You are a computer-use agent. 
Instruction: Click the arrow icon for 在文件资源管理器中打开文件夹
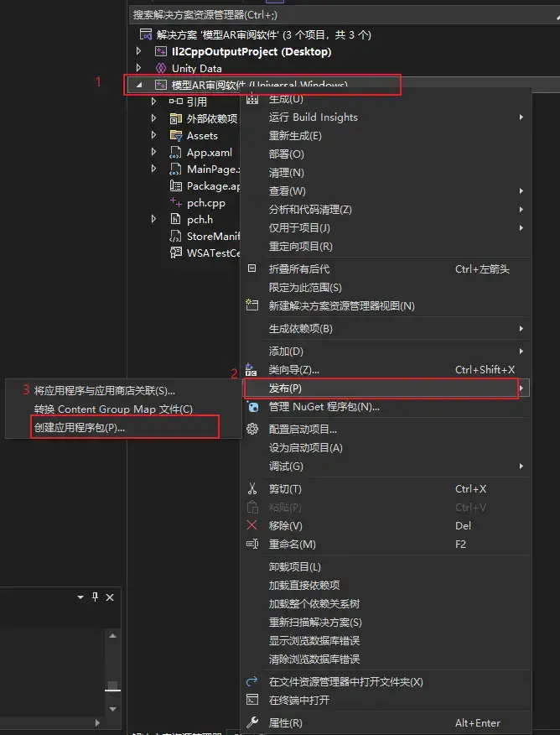pos(251,681)
